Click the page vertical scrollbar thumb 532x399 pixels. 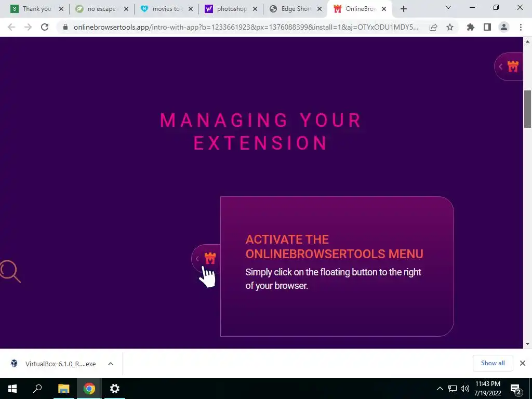pyautogui.click(x=527, y=109)
